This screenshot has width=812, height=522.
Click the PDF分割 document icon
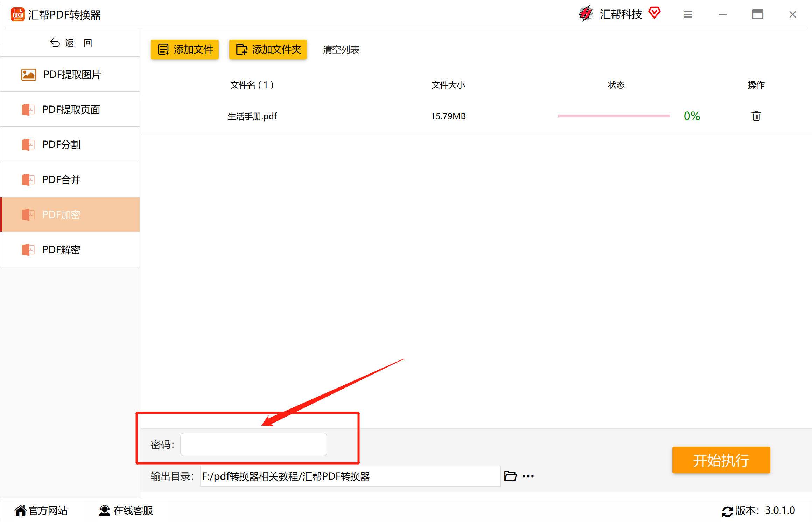pos(28,145)
